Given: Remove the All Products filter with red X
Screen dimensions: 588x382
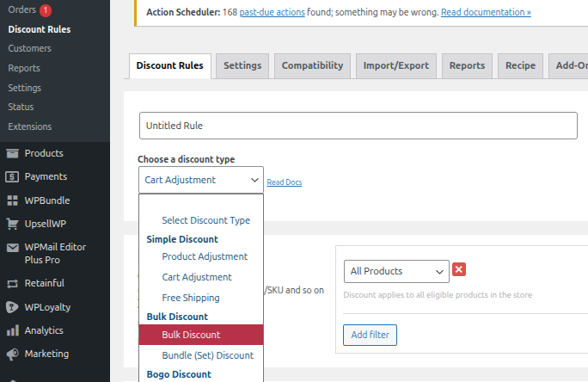Looking at the screenshot, I should coord(459,269).
